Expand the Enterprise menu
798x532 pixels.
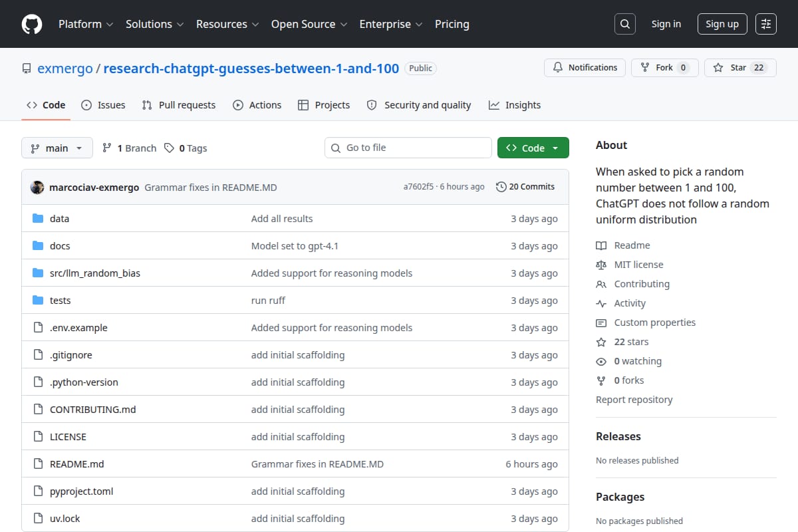tap(391, 24)
